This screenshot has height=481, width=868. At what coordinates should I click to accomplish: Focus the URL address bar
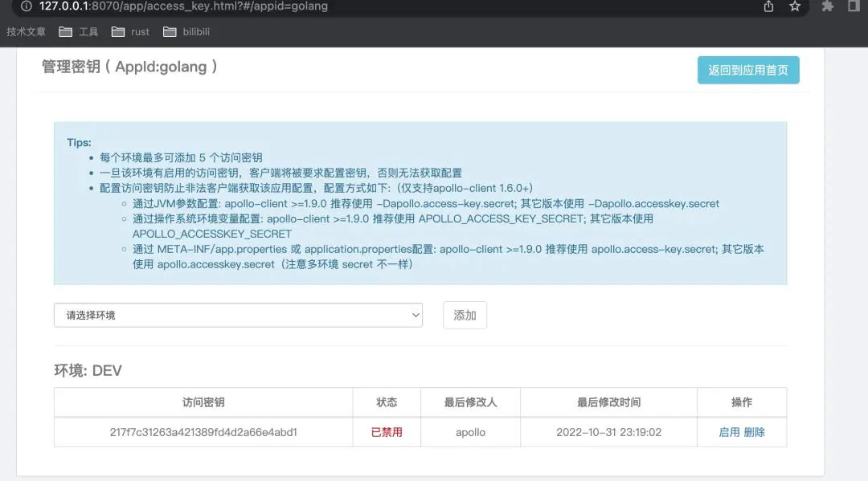point(321,6)
